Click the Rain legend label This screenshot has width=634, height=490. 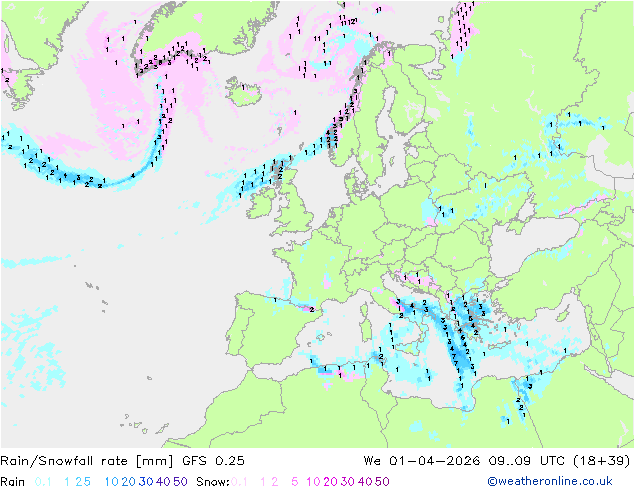click(x=13, y=482)
